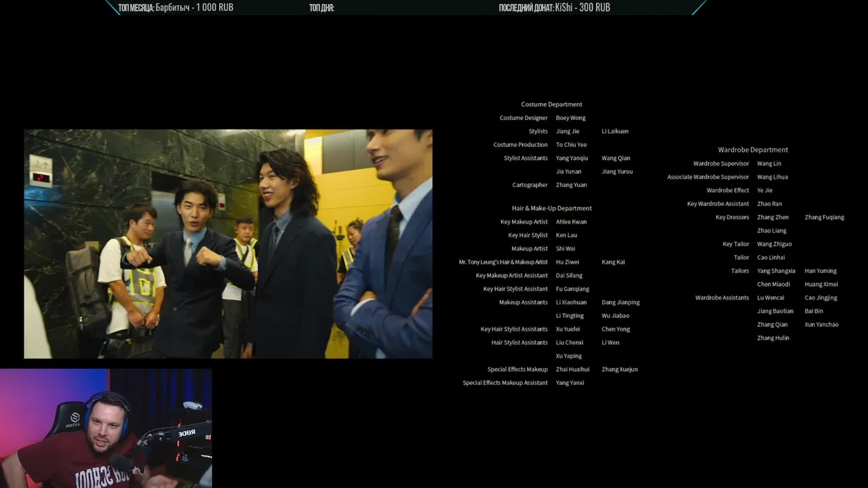
Task: Click the name 'Yang Yanxi'
Action: tap(570, 383)
